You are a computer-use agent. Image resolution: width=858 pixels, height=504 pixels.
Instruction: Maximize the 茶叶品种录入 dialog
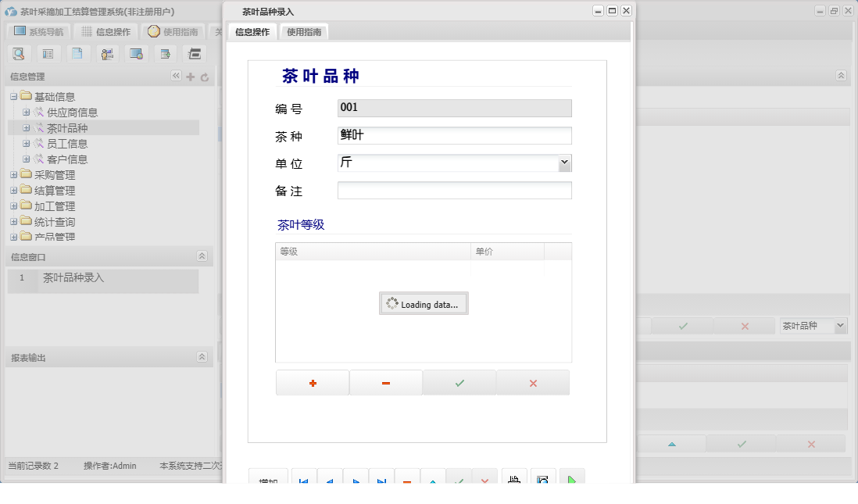(x=613, y=11)
